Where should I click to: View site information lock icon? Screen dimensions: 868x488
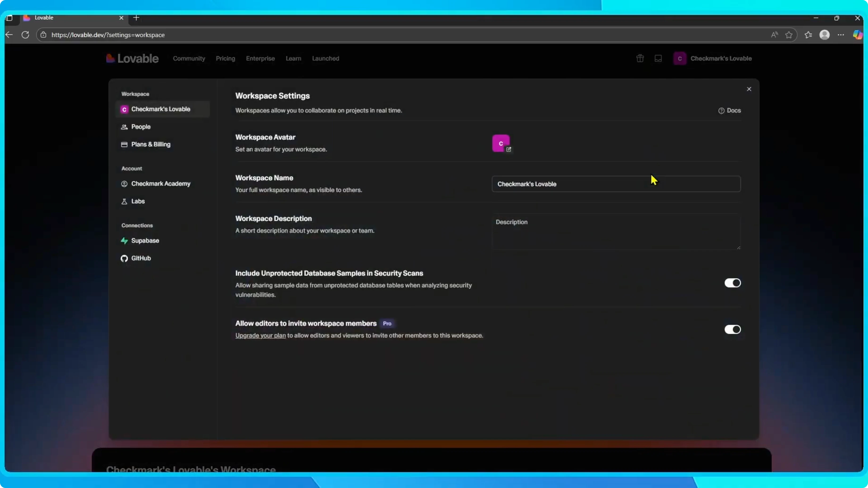43,35
